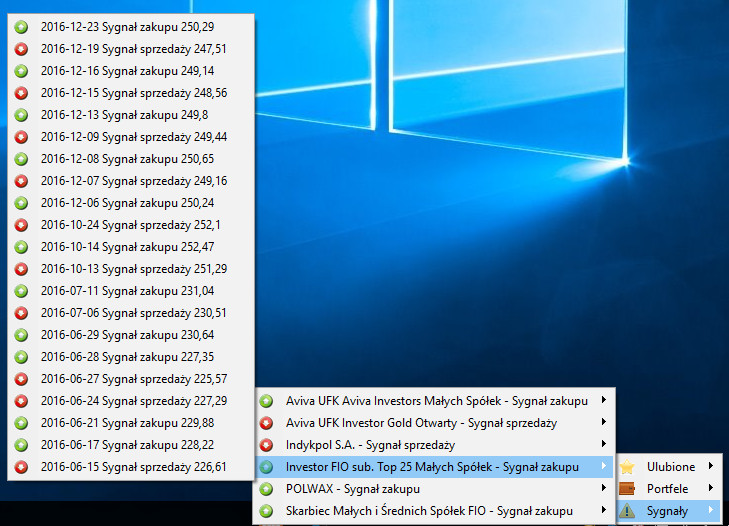Click the Ulubione star icon
Image resolution: width=729 pixels, height=526 pixels.
(628, 467)
